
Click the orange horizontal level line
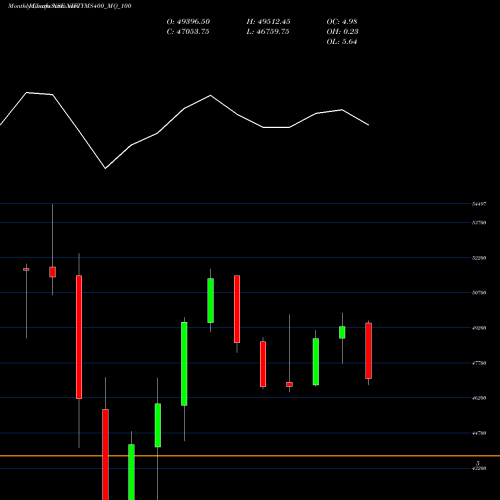tap(250, 456)
